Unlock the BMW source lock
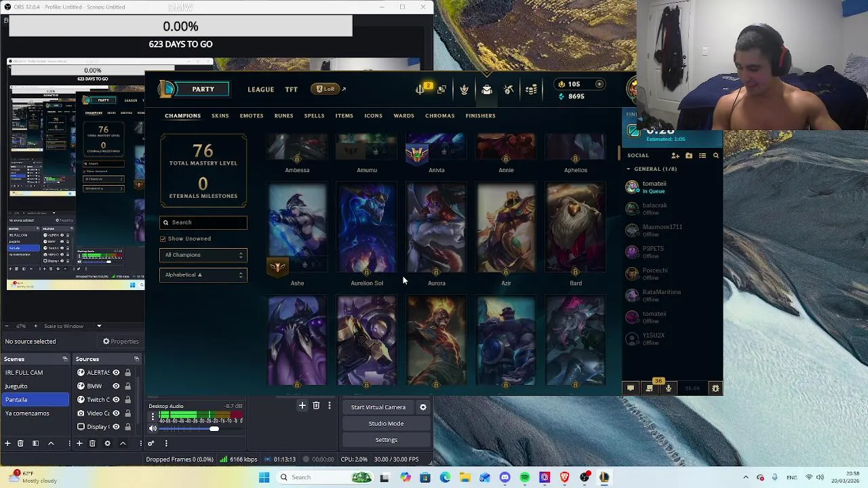The width and height of the screenshot is (868, 488). 127,386
